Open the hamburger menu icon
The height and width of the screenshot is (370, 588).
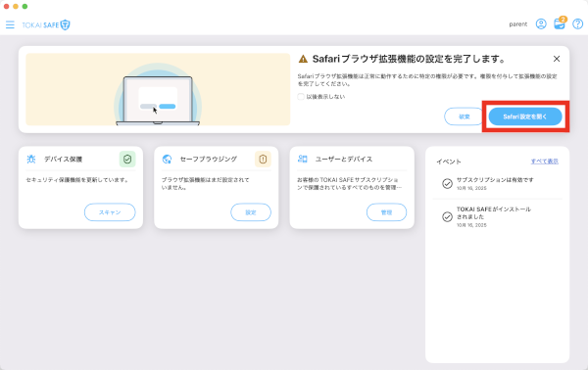coord(10,24)
